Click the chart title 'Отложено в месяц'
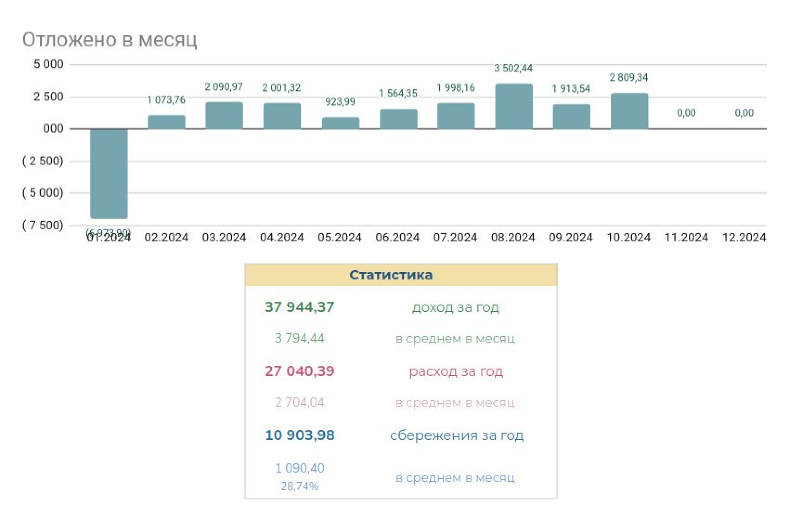789x532 pixels. tap(110, 39)
